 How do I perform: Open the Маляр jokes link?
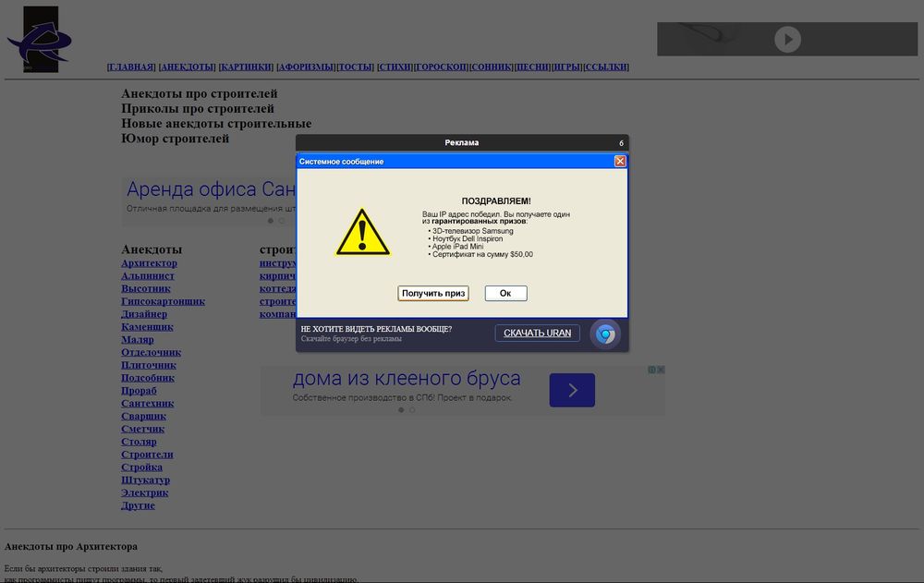(138, 339)
